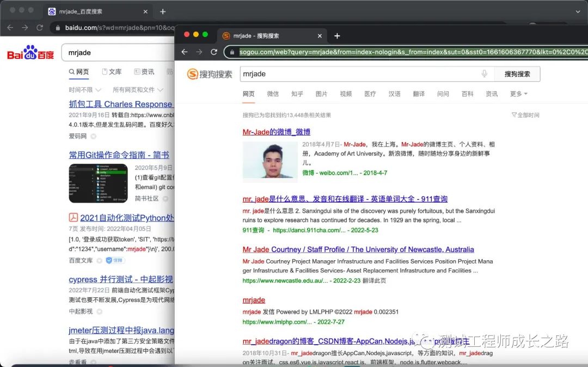Click the filter icon next to 全部时间
The height and width of the screenshot is (367, 588).
tap(514, 115)
